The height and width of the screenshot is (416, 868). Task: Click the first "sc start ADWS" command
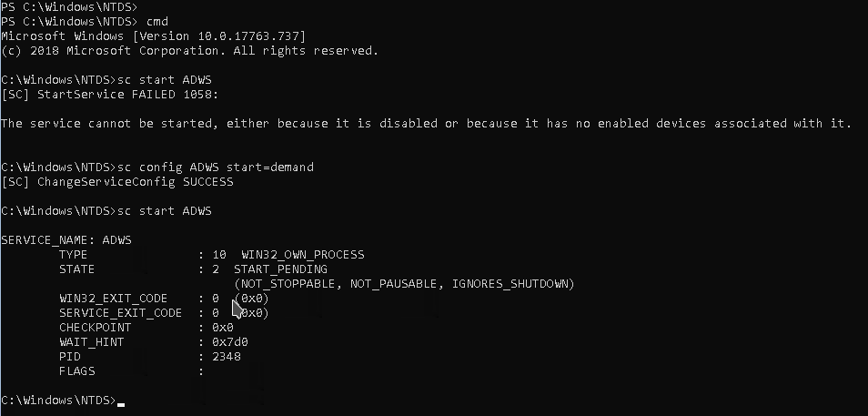(x=166, y=79)
